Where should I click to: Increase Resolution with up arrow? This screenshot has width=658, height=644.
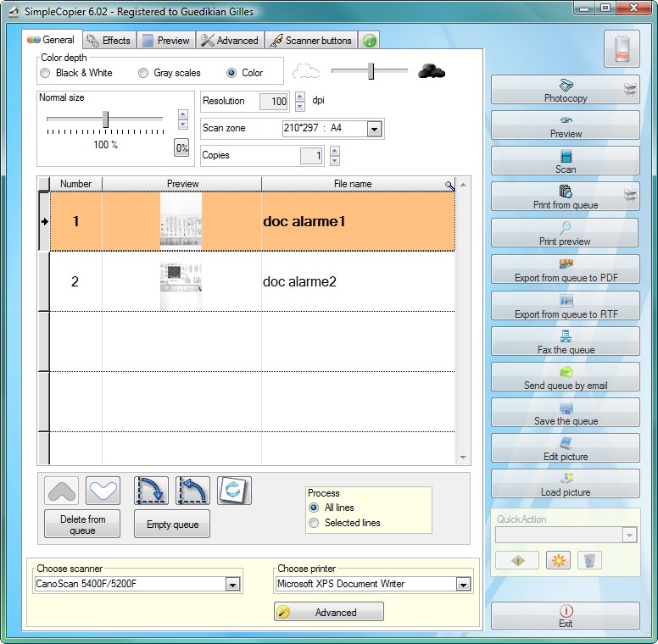point(299,97)
